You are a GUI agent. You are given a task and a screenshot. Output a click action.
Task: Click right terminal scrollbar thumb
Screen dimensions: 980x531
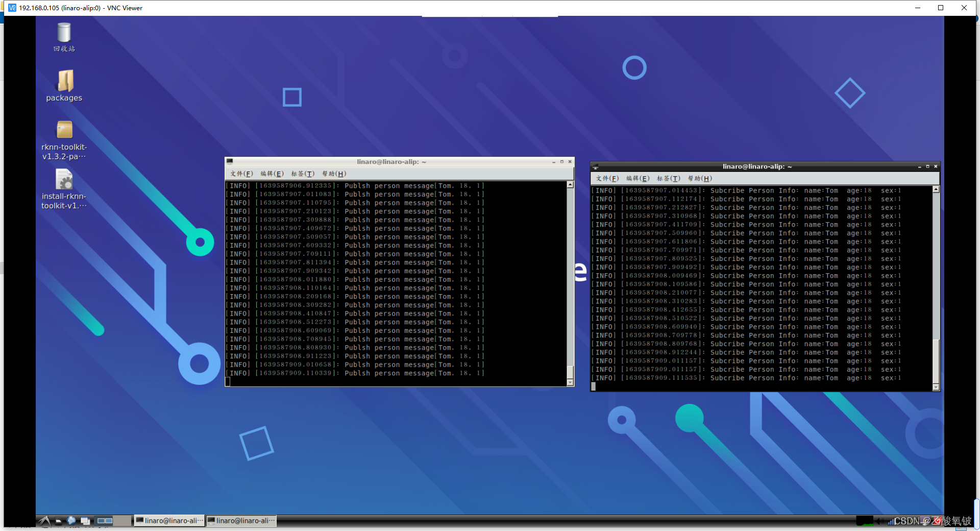tap(936, 361)
